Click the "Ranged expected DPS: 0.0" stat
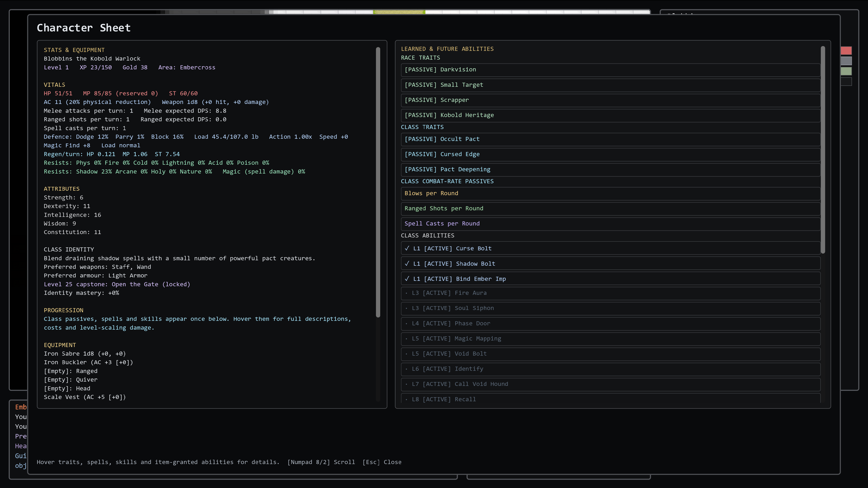Screen dimensions: 868x488 183,120
